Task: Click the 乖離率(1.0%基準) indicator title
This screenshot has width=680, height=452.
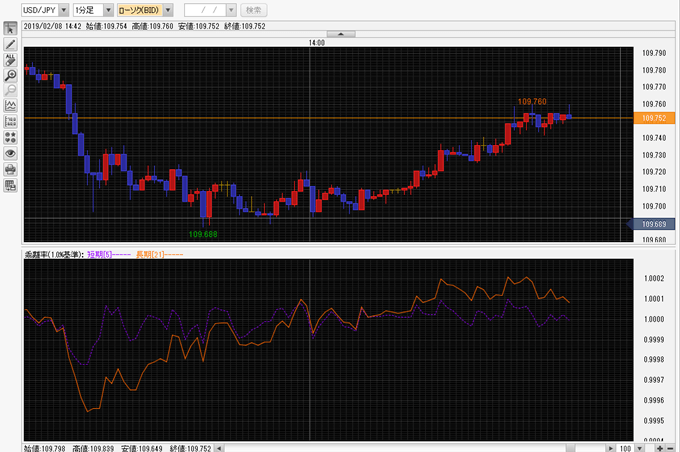Action: coord(53,254)
